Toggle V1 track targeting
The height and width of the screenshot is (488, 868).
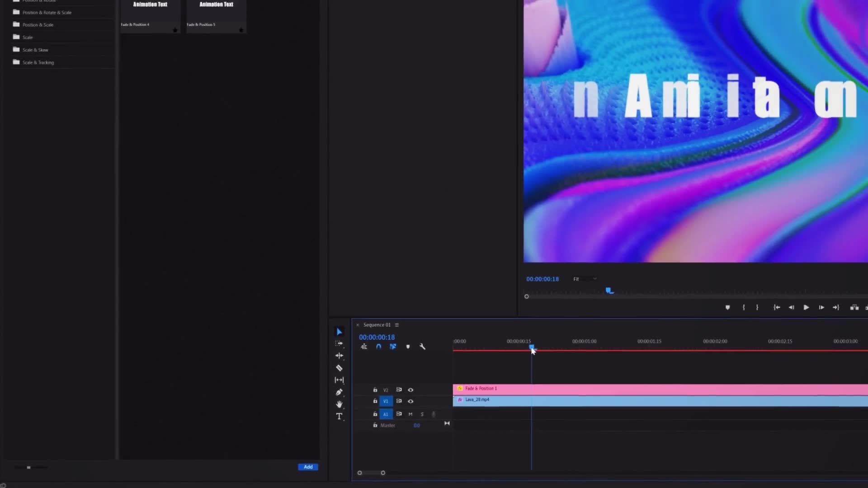click(386, 401)
